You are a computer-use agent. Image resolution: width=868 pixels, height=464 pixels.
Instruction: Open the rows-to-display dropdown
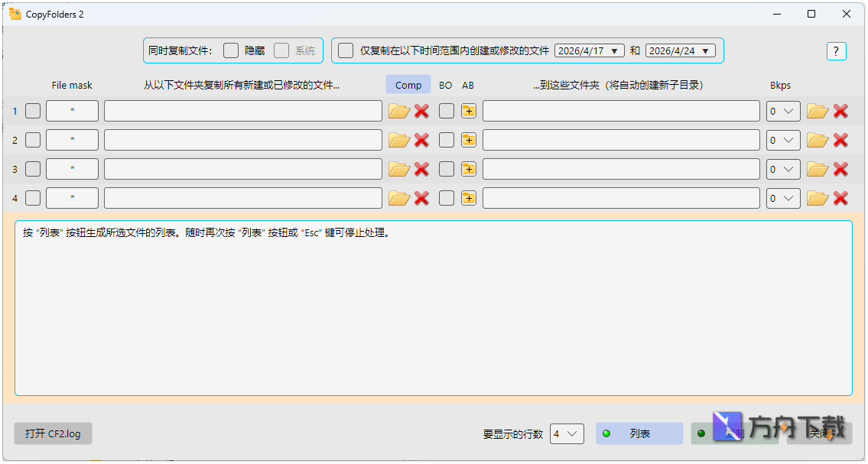567,433
